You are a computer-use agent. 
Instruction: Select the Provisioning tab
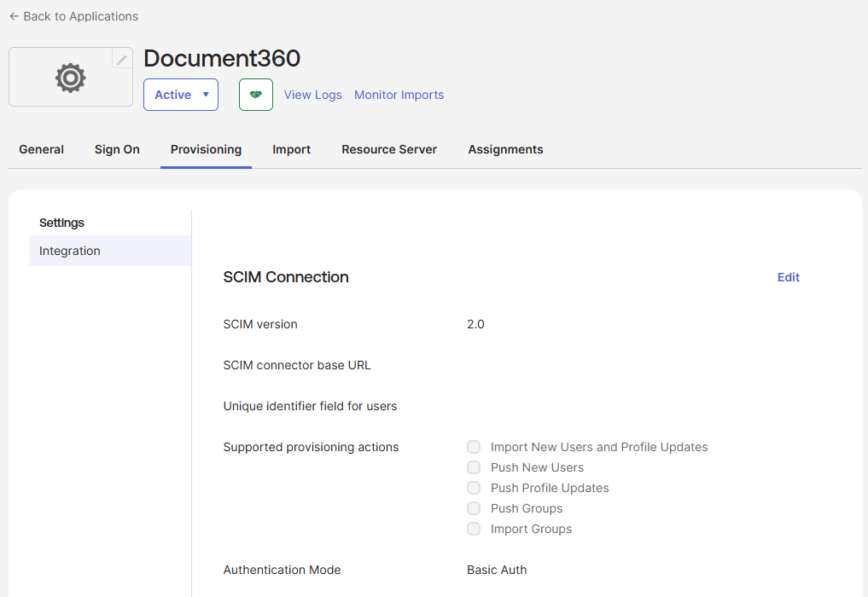(206, 149)
